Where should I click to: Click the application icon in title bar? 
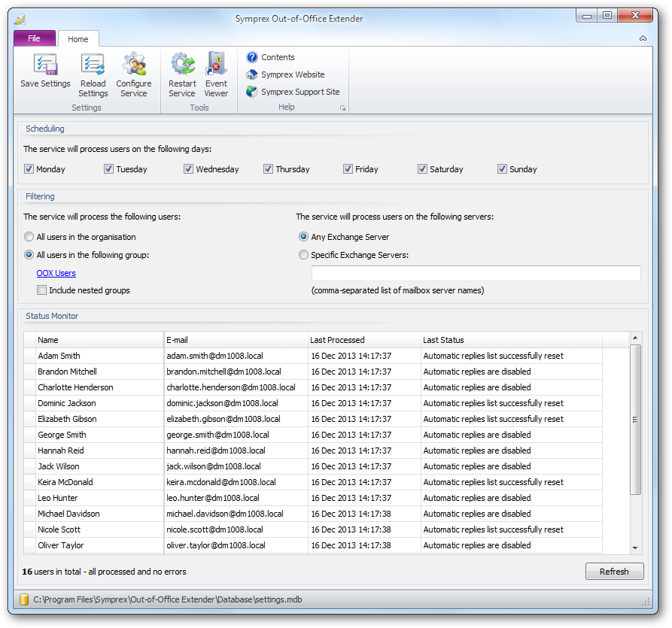tap(20, 19)
